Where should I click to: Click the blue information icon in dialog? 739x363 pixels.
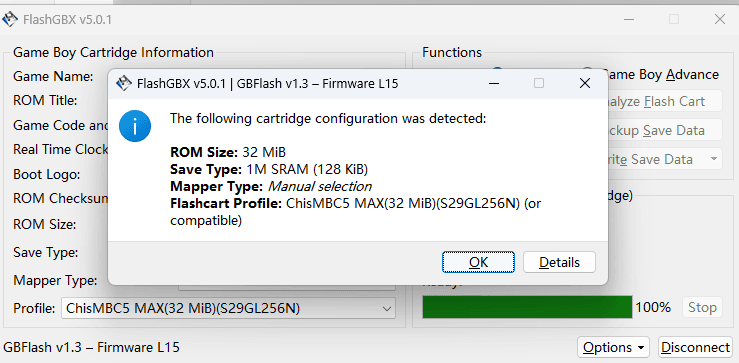tap(135, 126)
